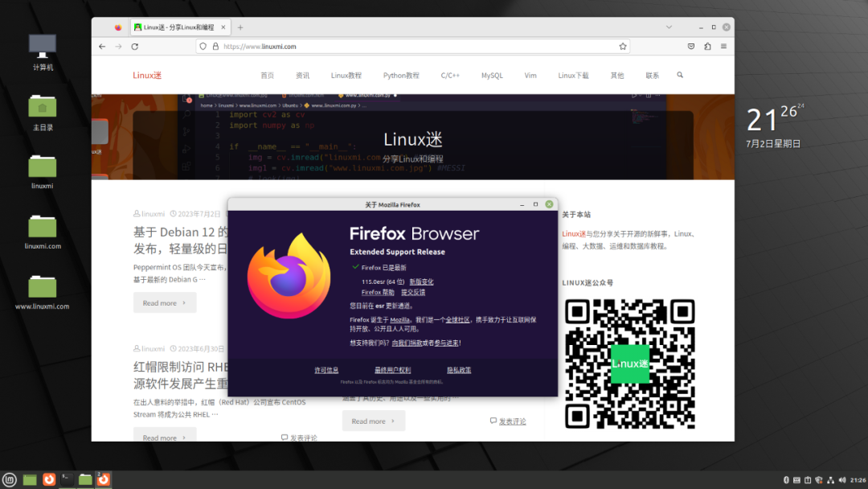
Task: Close the Linux迷 browser tab
Action: pos(223,27)
